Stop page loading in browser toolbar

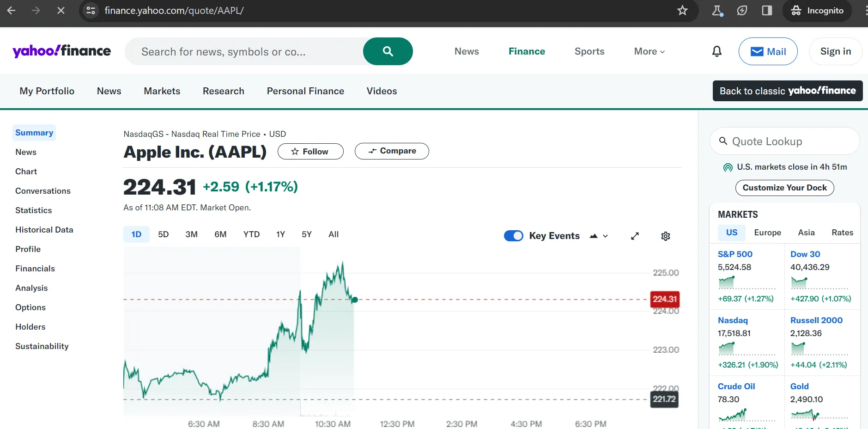61,11
